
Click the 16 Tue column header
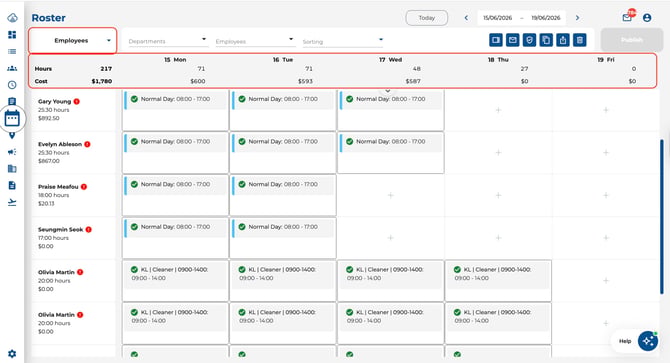coord(283,60)
